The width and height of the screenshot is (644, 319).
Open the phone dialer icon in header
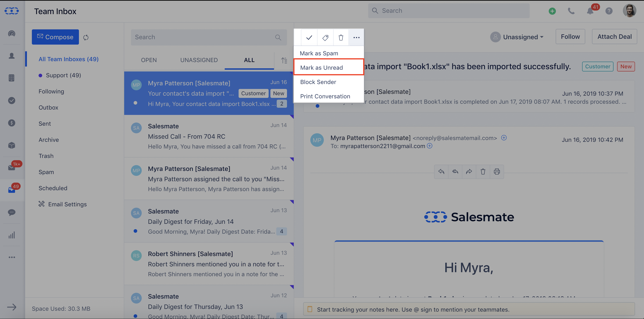pyautogui.click(x=571, y=11)
